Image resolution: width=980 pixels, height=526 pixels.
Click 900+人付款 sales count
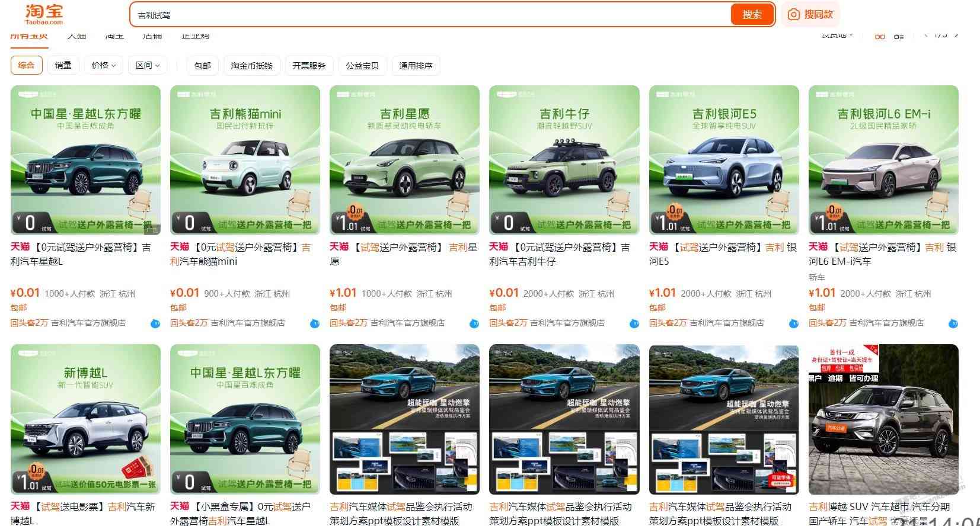coord(226,294)
